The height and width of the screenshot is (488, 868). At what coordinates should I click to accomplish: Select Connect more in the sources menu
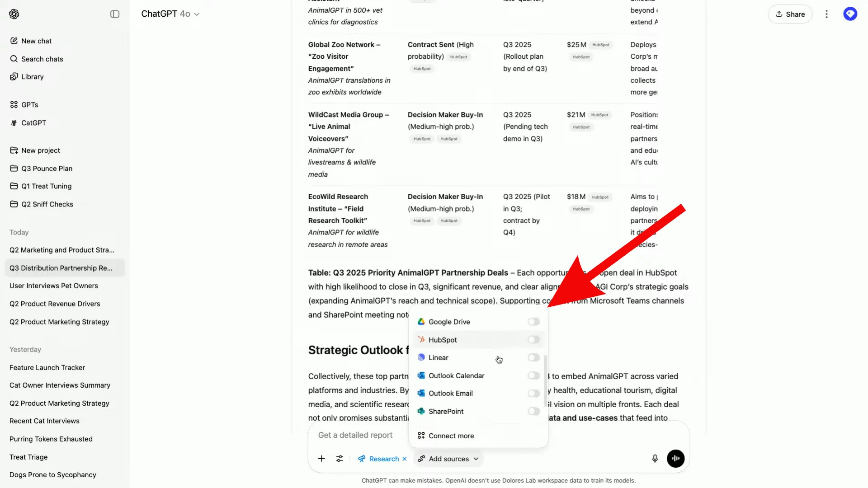(478, 436)
